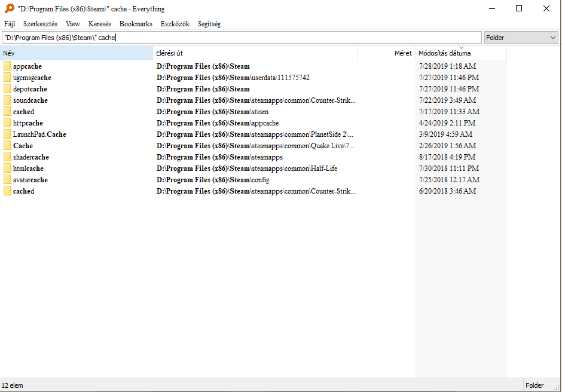Open the View menu
This screenshot has height=392, width=562.
tap(73, 24)
